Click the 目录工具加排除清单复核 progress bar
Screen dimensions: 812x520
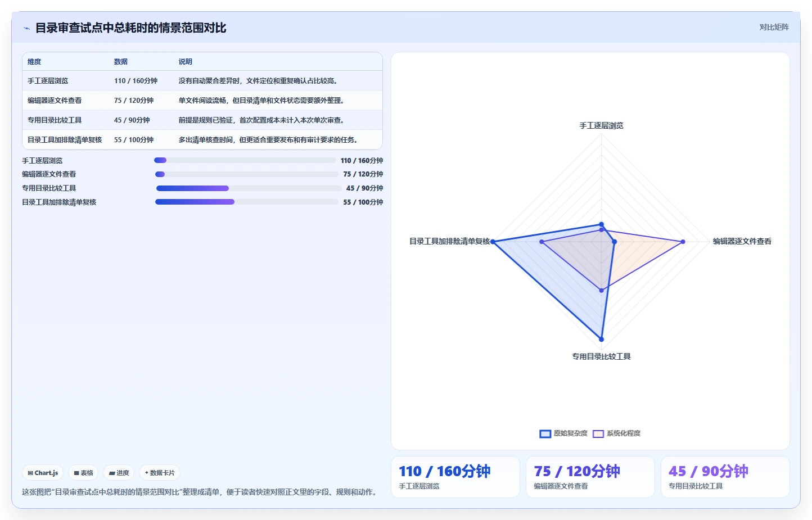[247, 202]
